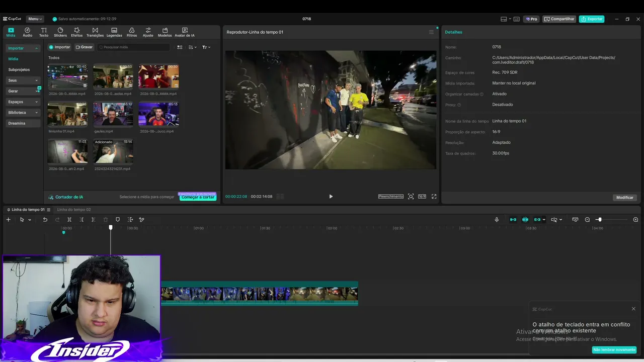Open the media sort order dropdown
Screen dimensions: 644x362
(192, 47)
